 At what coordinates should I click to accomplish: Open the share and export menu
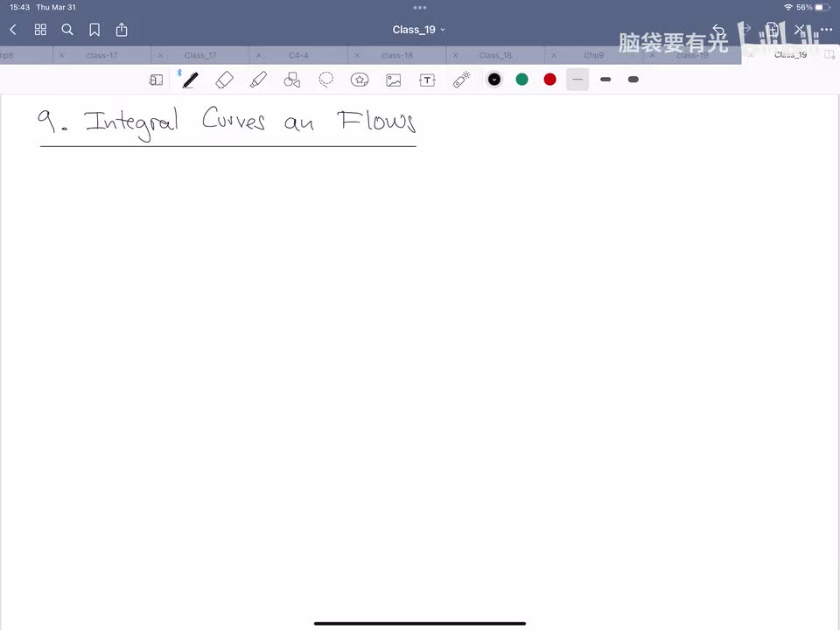(x=122, y=30)
